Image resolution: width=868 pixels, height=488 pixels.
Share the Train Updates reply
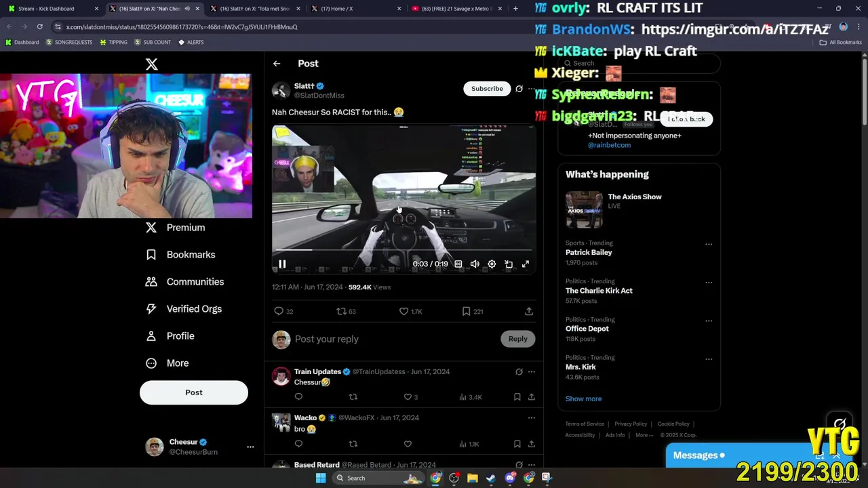tap(532, 397)
